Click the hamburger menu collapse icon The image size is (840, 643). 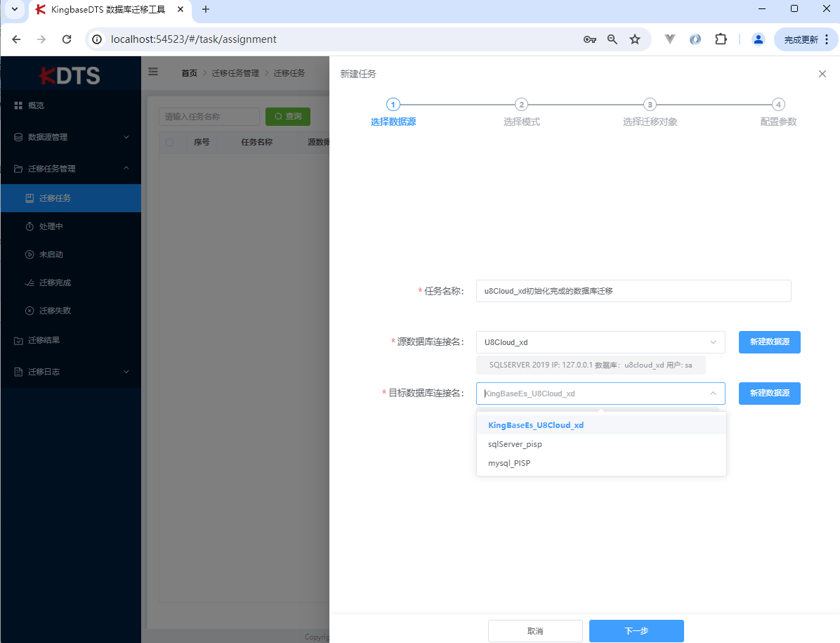(153, 72)
